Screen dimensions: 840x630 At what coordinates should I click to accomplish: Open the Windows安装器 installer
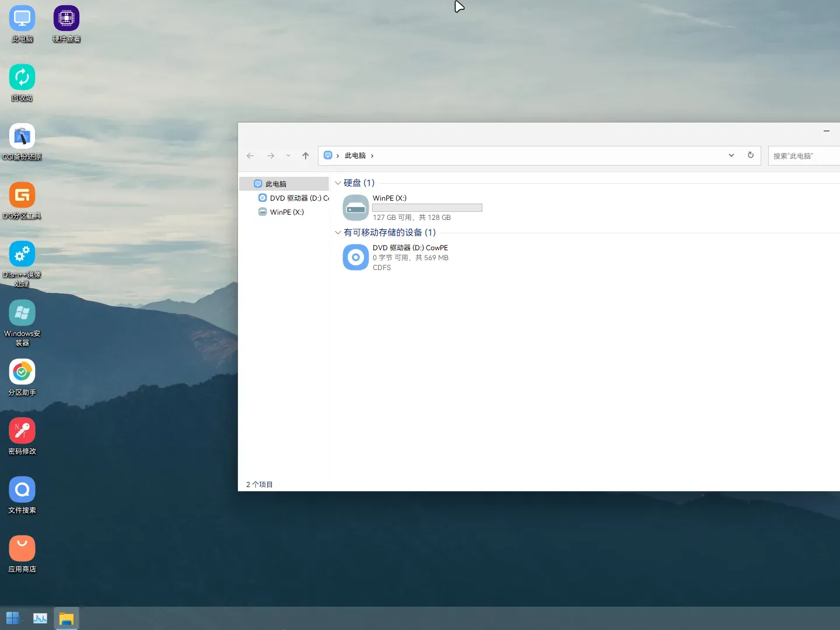click(x=22, y=317)
